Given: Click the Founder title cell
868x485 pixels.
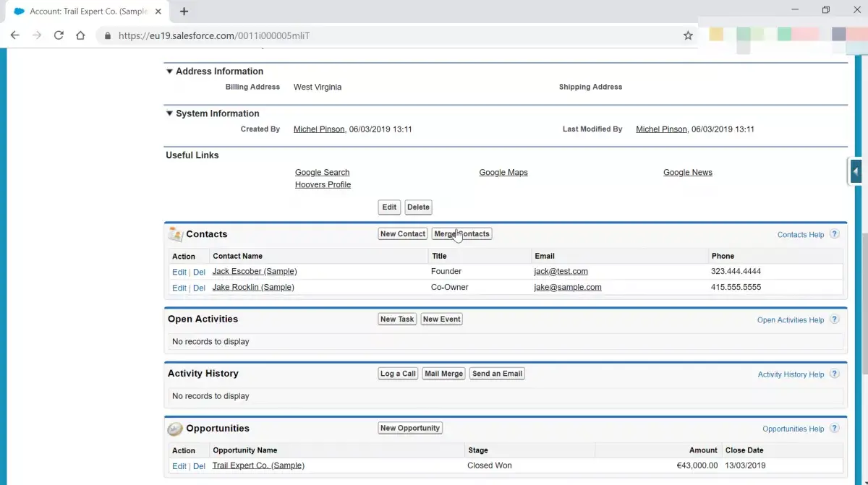Looking at the screenshot, I should pos(446,271).
